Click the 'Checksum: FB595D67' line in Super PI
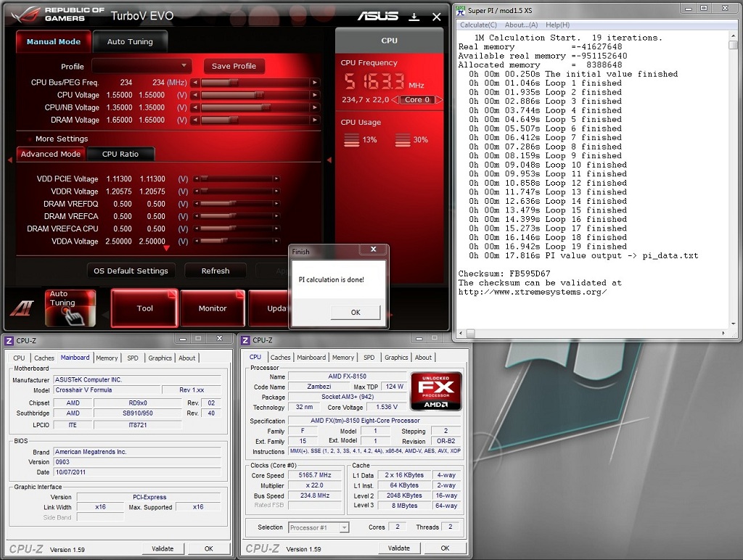The width and height of the screenshot is (743, 560). (504, 274)
